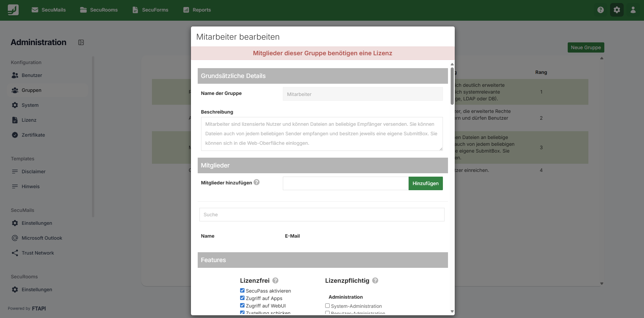Click help icon next to Mitglieder hinzufügen

(257, 182)
